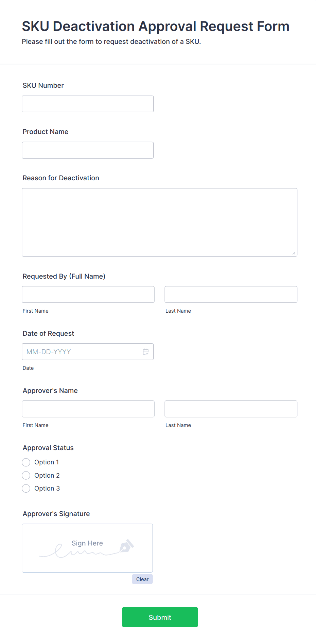Click the Approval Status section label
The height and width of the screenshot is (644, 316).
tap(48, 448)
